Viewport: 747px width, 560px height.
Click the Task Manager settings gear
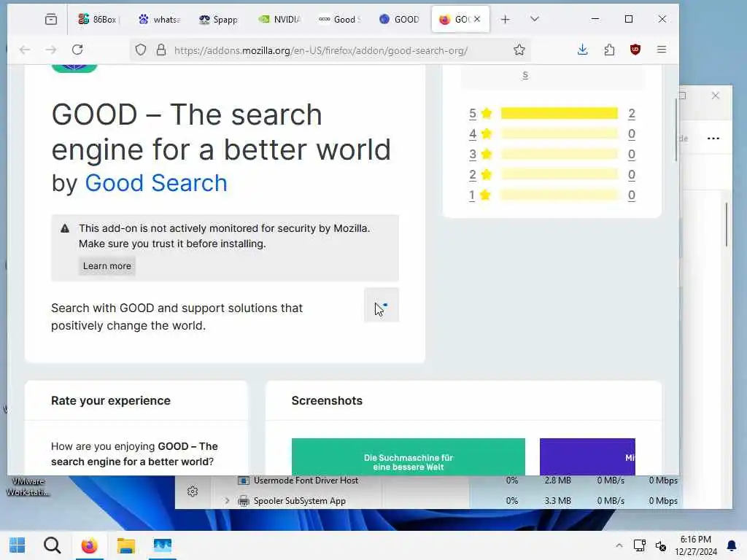(193, 491)
